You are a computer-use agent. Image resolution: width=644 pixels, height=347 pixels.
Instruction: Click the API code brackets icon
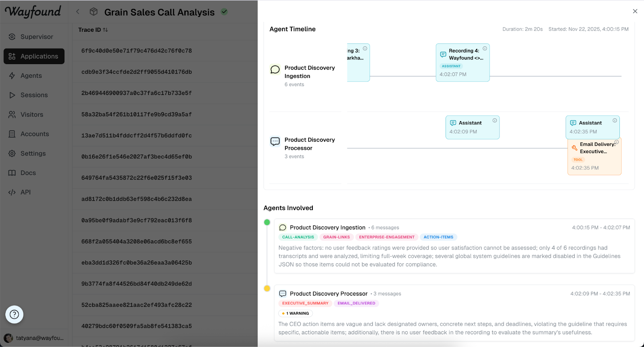click(12, 192)
